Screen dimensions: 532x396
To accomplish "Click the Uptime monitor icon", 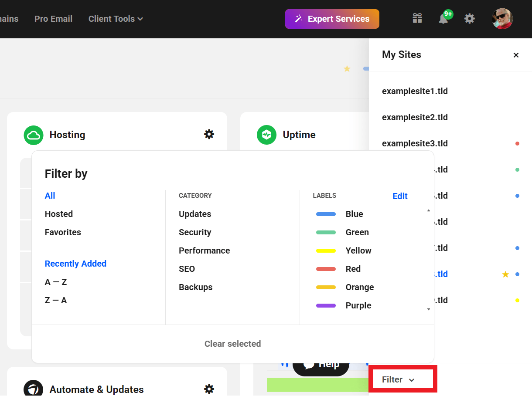I will pyautogui.click(x=266, y=135).
